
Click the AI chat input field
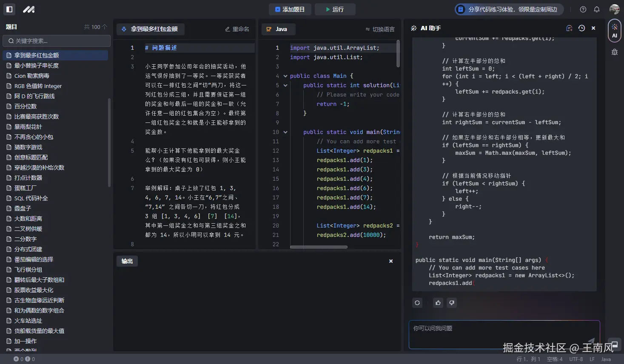(504, 335)
